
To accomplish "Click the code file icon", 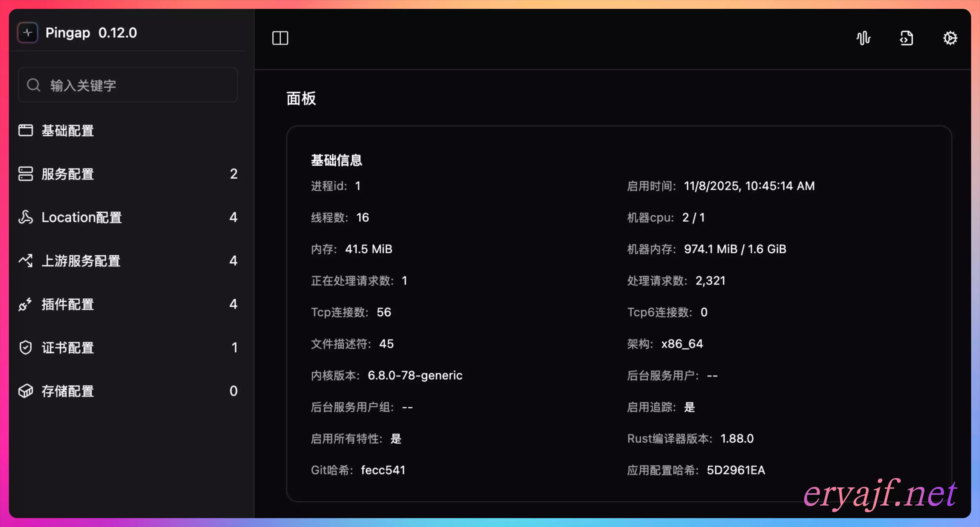I will click(x=906, y=38).
